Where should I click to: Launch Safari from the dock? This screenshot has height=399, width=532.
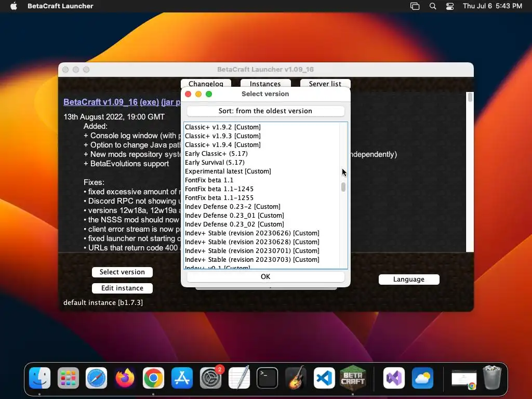tap(96, 378)
